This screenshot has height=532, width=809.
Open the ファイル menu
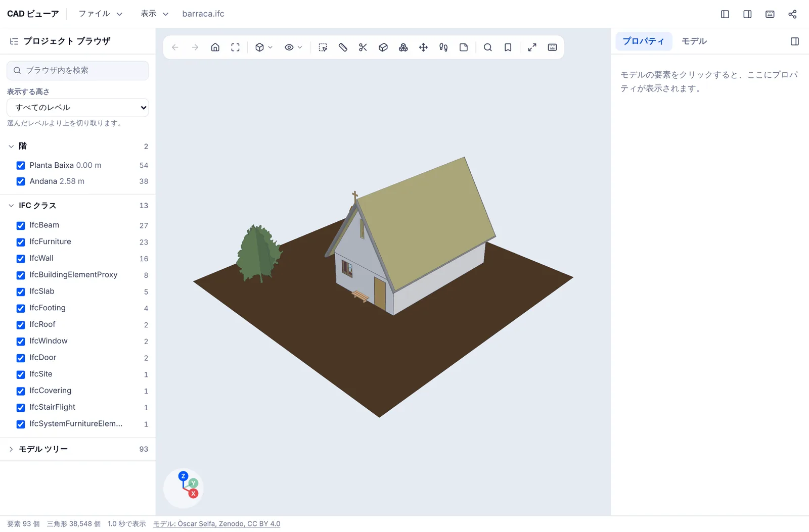click(101, 14)
